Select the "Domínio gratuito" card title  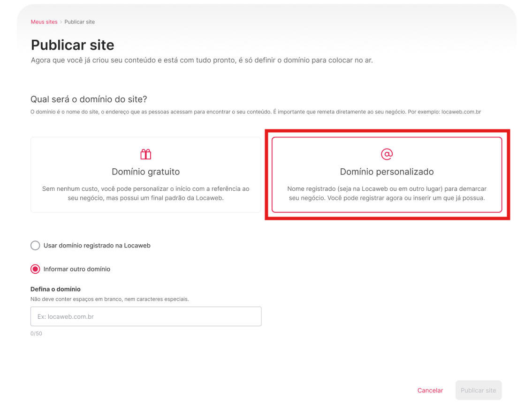[x=145, y=172]
